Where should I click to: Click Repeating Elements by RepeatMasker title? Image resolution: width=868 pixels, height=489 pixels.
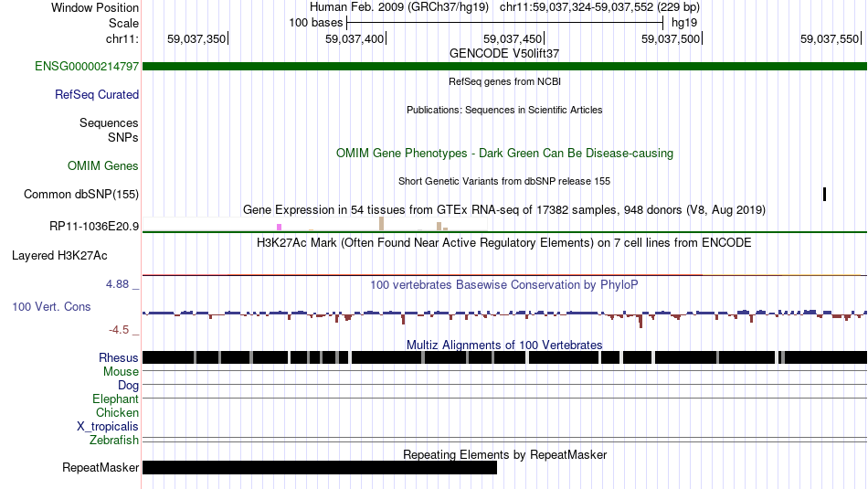coord(504,454)
